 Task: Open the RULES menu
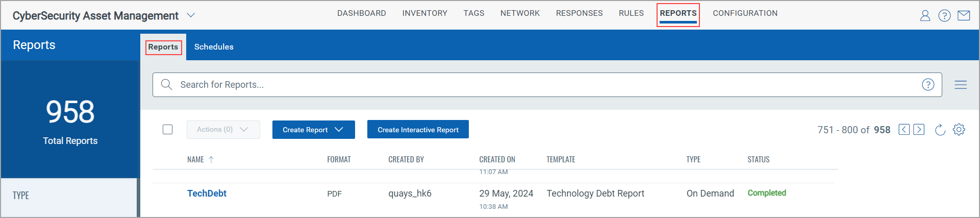pos(631,13)
